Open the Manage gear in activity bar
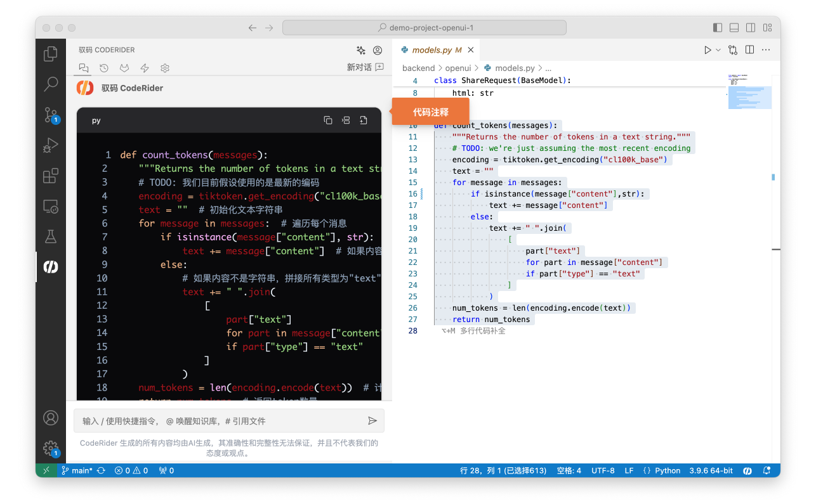The image size is (816, 504). tap(51, 448)
